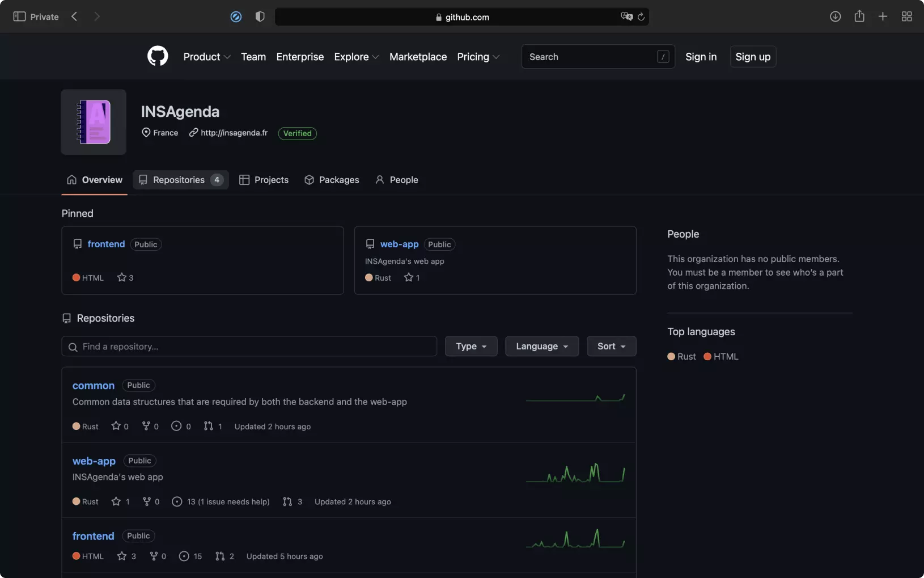Click the People sidebar heading
Image resolution: width=924 pixels, height=578 pixels.
point(683,234)
